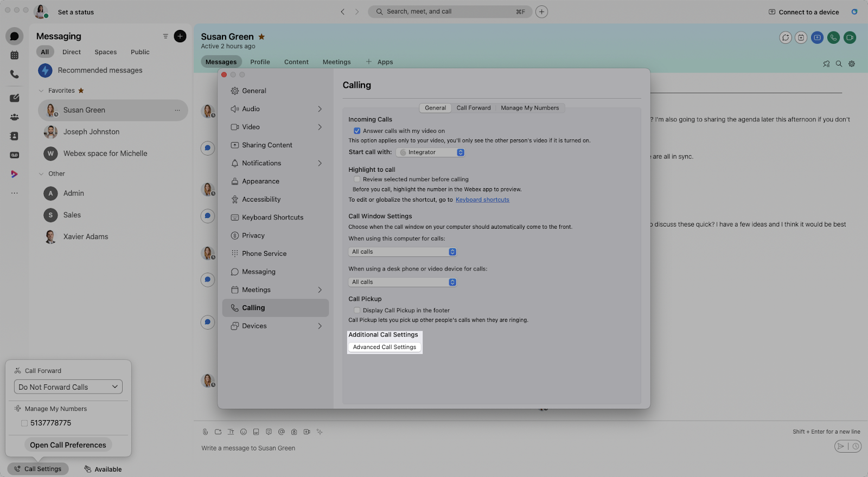This screenshot has height=477, width=868.
Task: Open the Xavier Adams conversation
Action: coord(113,237)
